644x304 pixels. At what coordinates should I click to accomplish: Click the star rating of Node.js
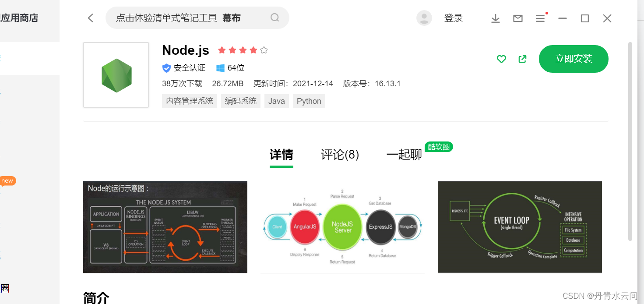pos(243,50)
